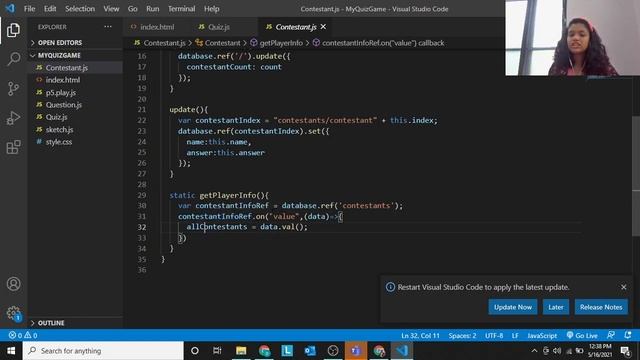Click the Update Now button
The image size is (640, 360).
click(x=513, y=307)
